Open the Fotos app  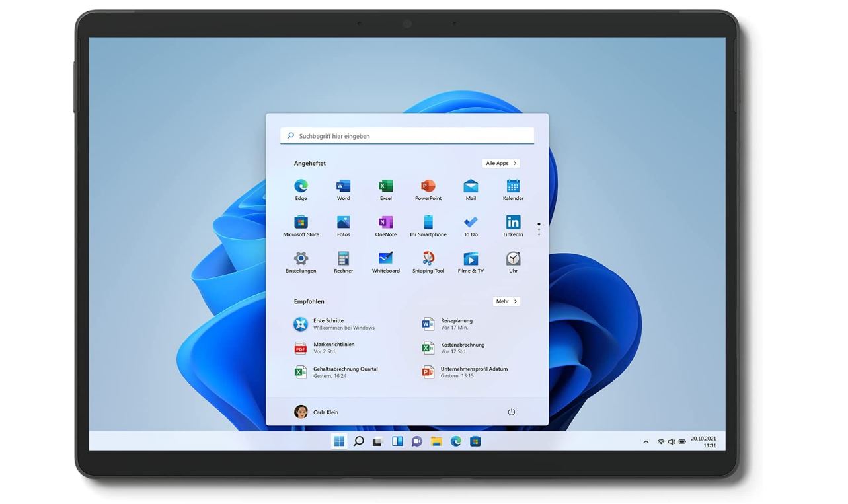pos(343,226)
